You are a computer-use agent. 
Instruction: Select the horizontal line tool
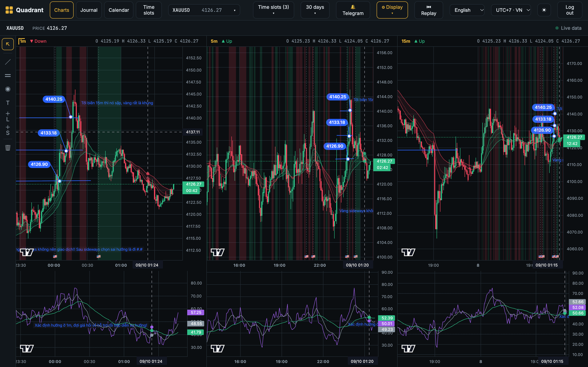8,76
